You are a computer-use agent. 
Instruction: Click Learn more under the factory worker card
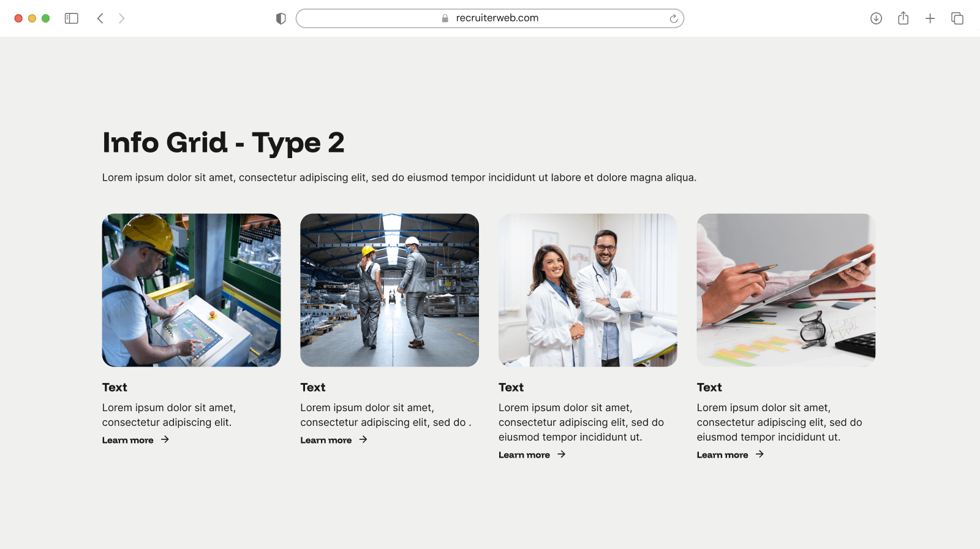(128, 440)
